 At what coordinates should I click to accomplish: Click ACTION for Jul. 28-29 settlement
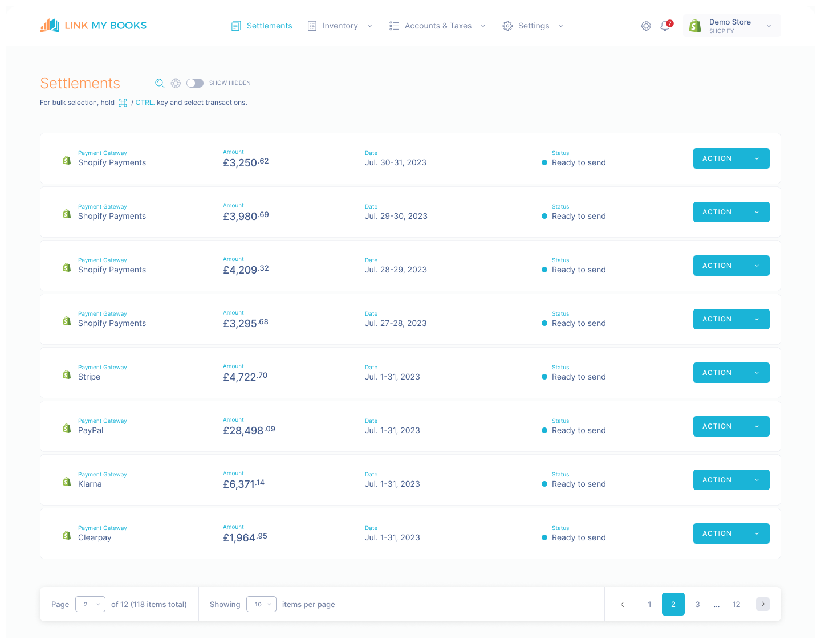click(x=718, y=266)
